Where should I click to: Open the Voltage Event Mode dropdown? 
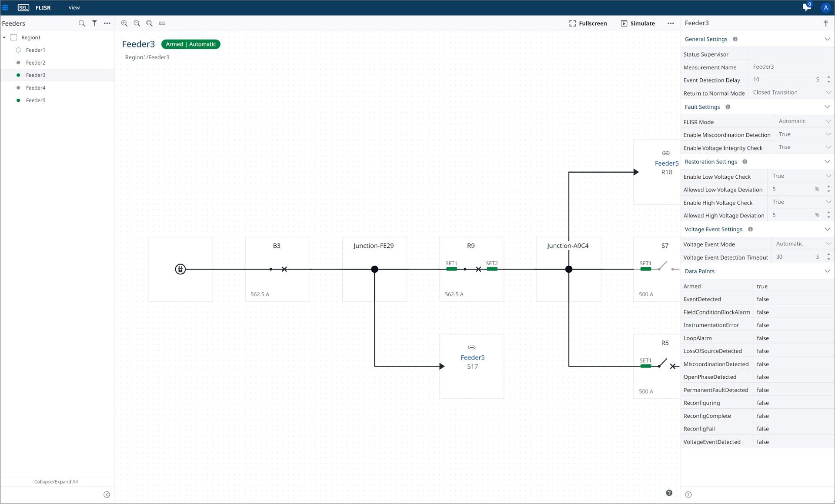point(803,244)
